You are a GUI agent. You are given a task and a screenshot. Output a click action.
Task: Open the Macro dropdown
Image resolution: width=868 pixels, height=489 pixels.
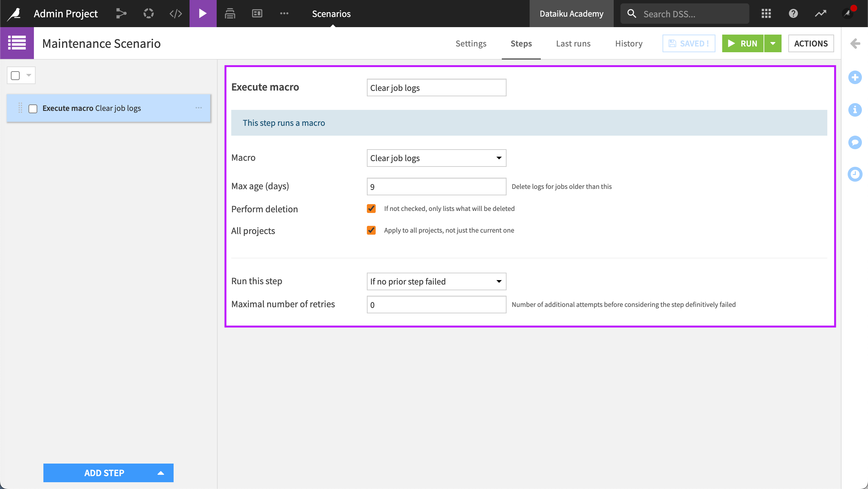tap(436, 158)
